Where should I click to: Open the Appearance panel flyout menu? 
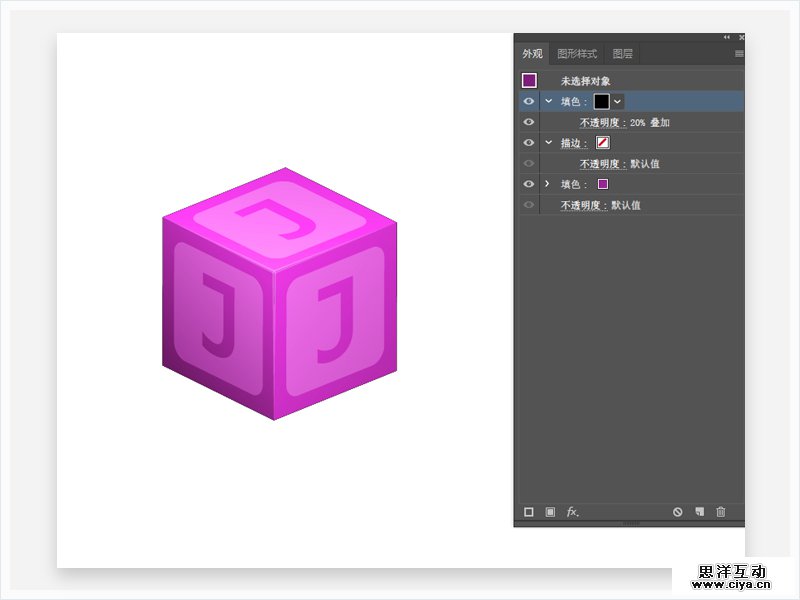tap(739, 54)
